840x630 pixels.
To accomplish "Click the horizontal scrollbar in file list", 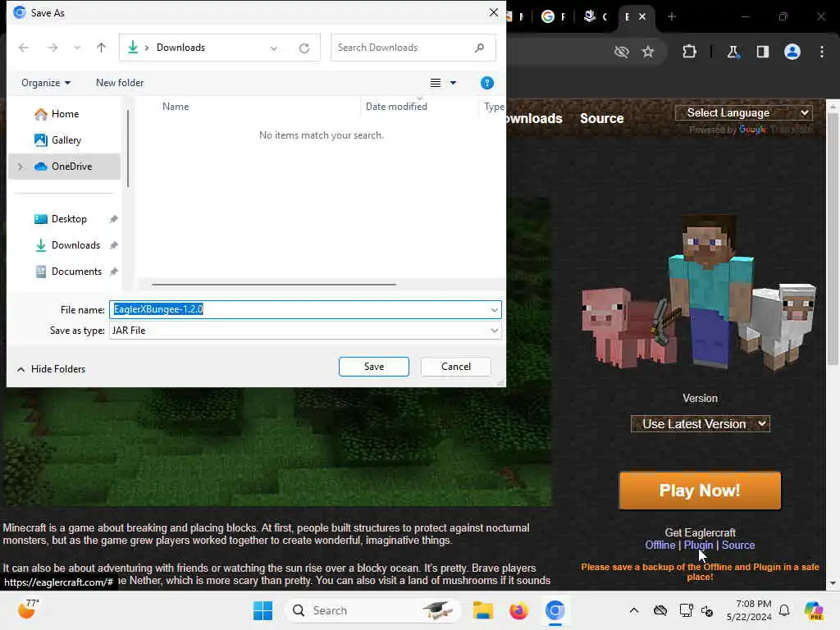I will tap(274, 285).
